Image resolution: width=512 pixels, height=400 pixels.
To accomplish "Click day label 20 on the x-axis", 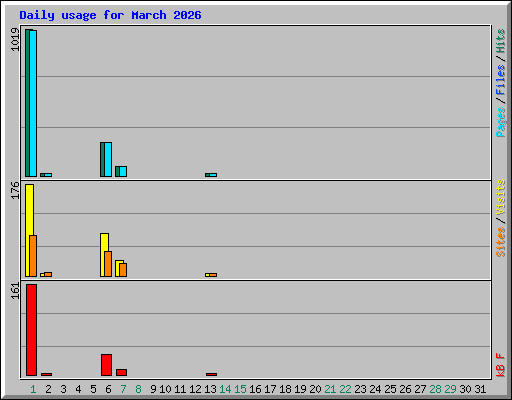I will click(x=315, y=389).
